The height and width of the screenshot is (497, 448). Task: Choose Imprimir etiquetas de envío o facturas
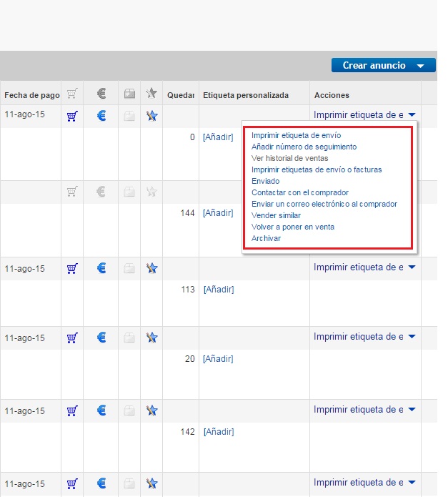[x=317, y=169]
